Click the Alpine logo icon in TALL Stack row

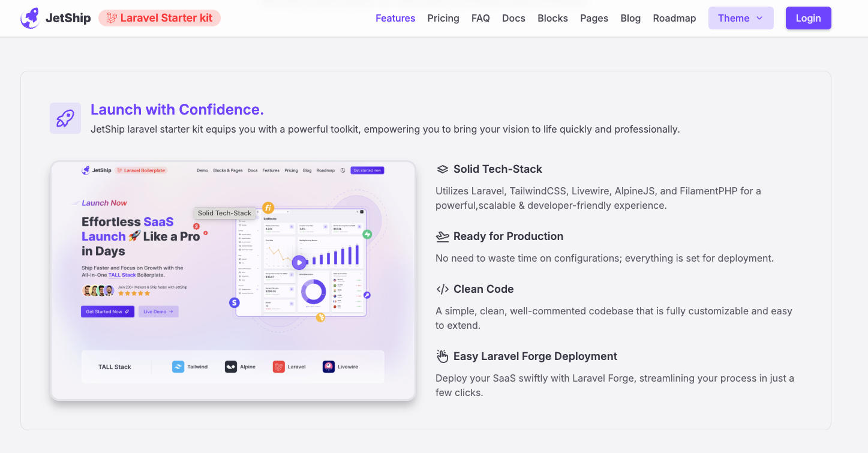tap(231, 367)
